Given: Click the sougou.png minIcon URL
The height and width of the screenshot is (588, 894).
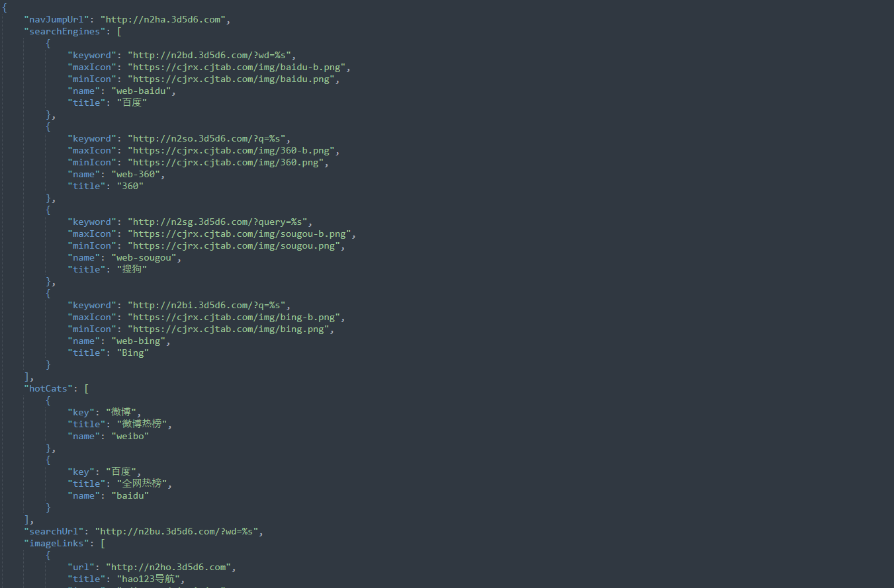Looking at the screenshot, I should (236, 245).
